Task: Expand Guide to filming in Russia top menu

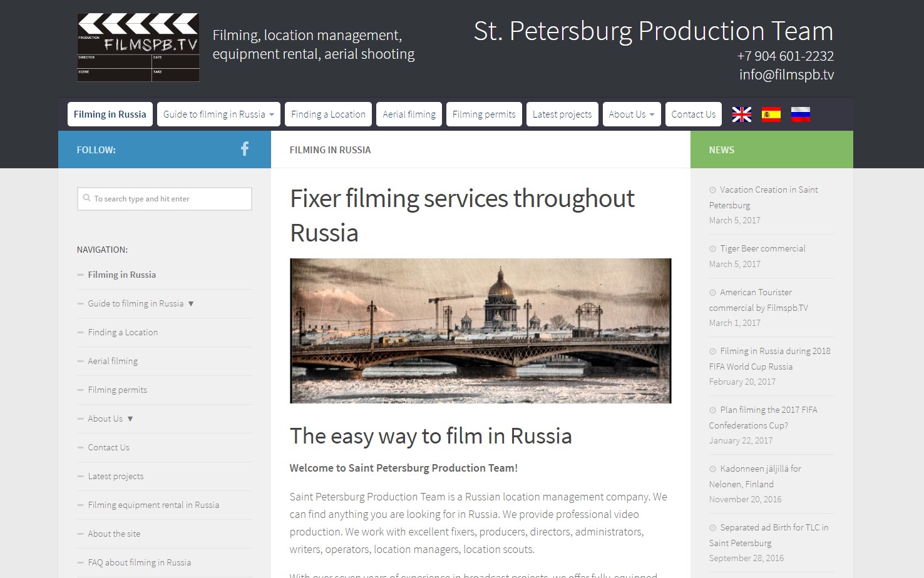Action: tap(218, 114)
